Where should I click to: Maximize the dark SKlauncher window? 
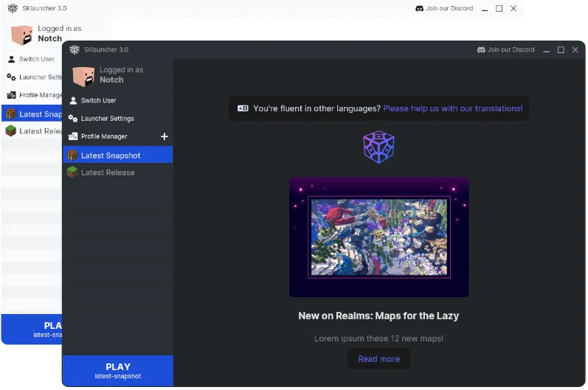pyautogui.click(x=561, y=50)
